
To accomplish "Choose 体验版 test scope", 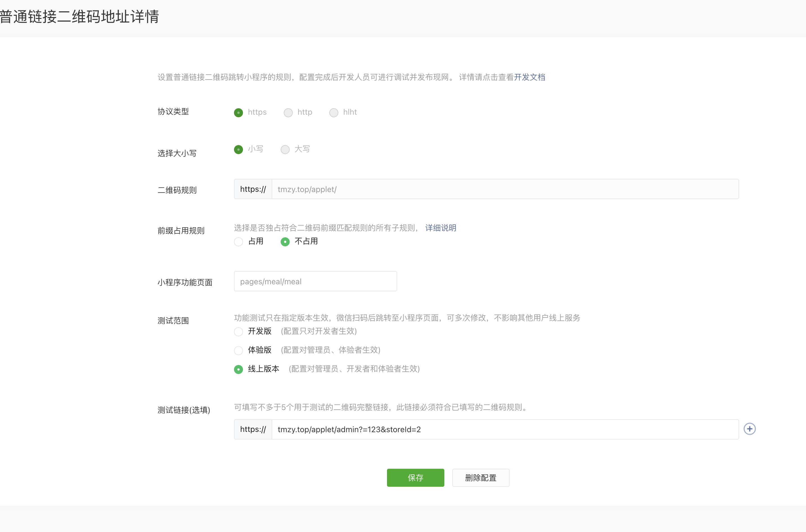I will tap(238, 350).
